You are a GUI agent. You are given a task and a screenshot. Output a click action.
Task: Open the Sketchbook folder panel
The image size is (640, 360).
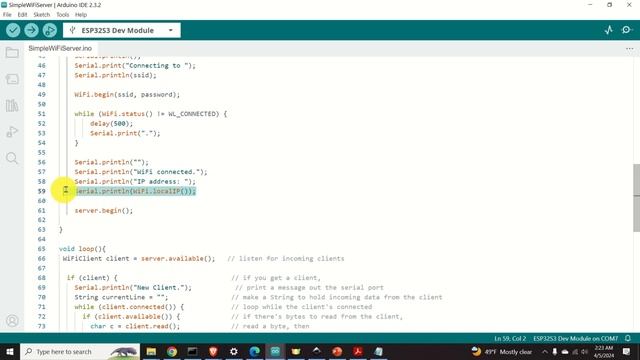point(12,53)
